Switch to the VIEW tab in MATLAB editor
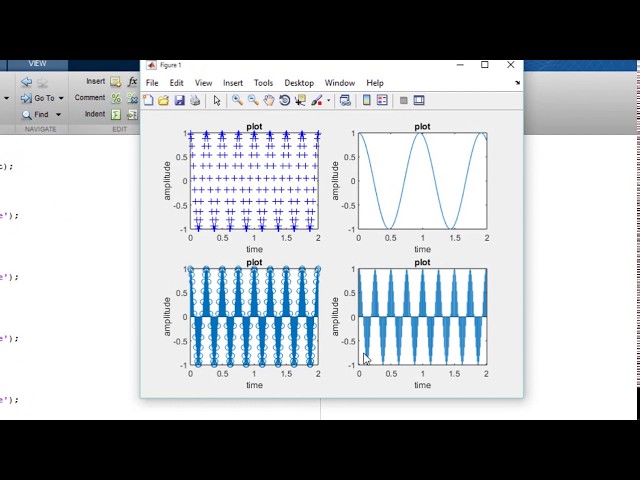Viewport: 640px width, 480px height. click(37, 64)
